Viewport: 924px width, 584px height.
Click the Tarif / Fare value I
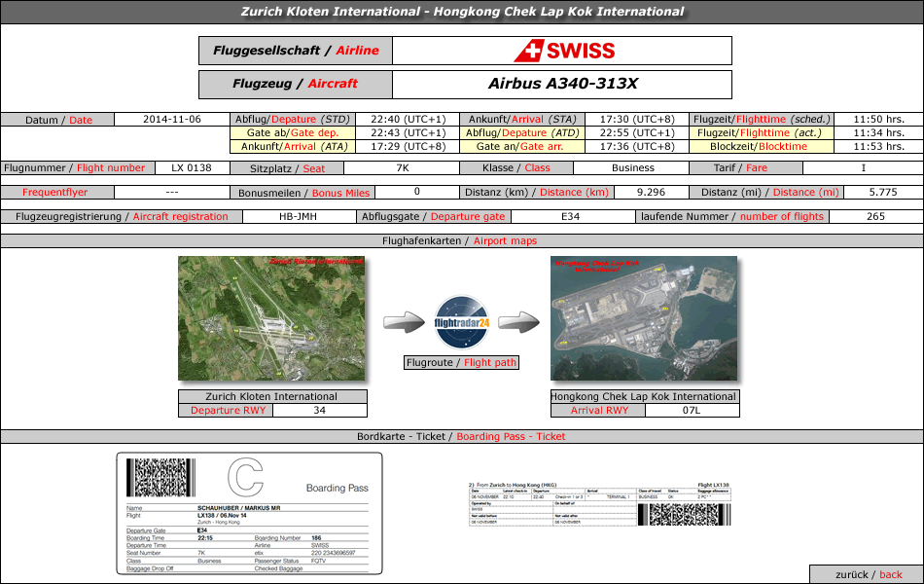tap(864, 168)
